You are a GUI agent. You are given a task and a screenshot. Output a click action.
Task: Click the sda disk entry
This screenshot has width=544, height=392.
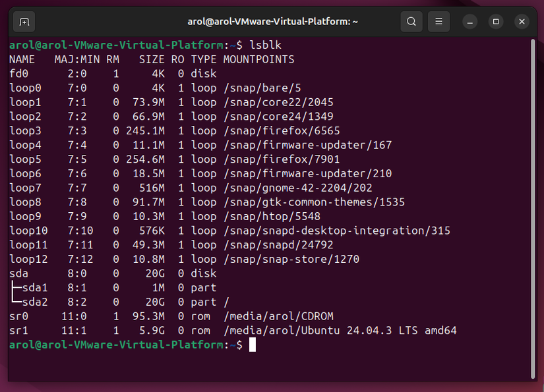click(x=18, y=273)
